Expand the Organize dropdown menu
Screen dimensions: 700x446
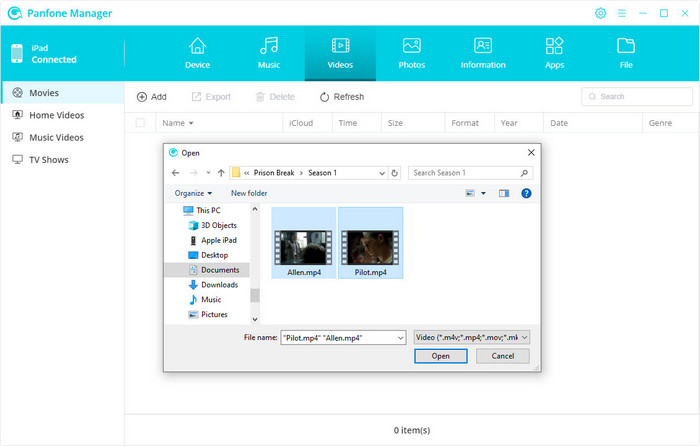coord(193,193)
